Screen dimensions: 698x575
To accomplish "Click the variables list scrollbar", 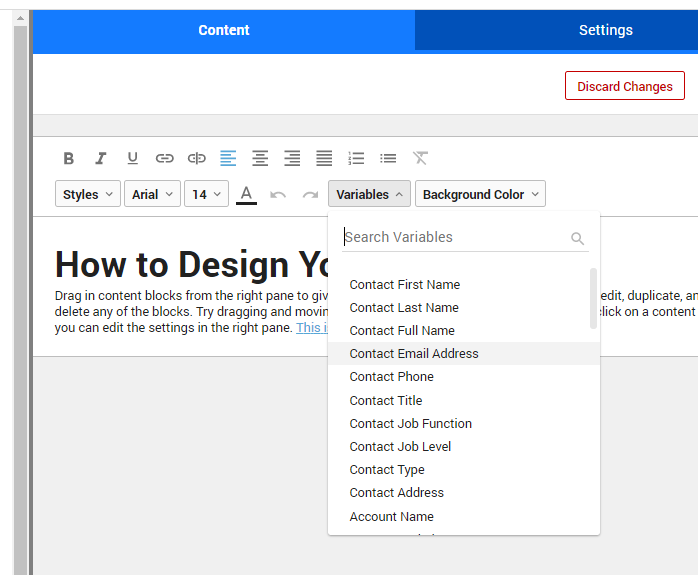I will point(593,299).
